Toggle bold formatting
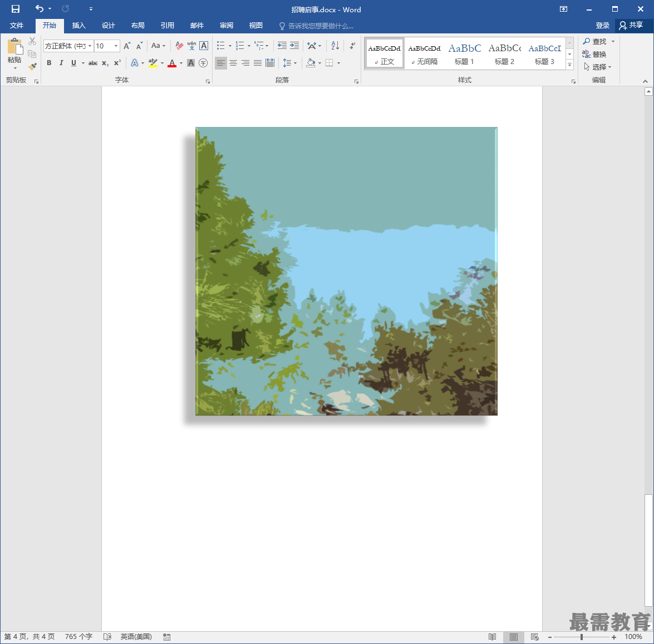 click(49, 63)
